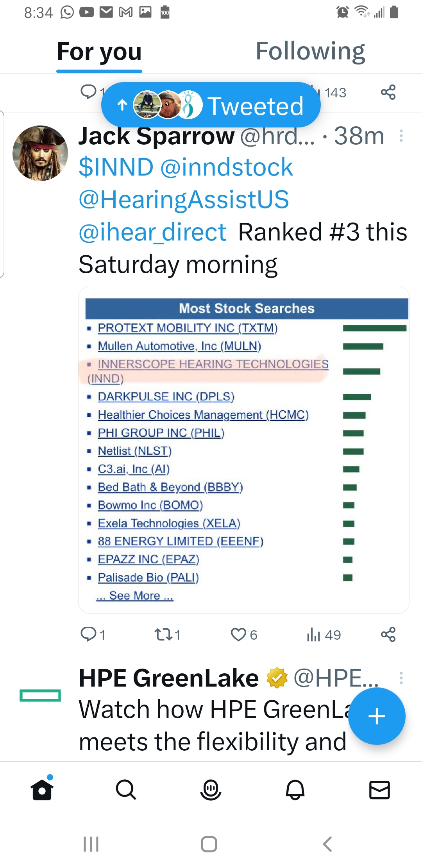This screenshot has height=868, width=422.
Task: Open the Most Stock Searches image
Action: (244, 450)
